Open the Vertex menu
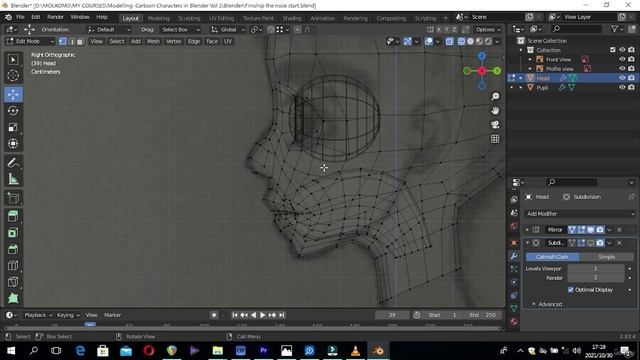The width and height of the screenshot is (640, 360). point(173,41)
